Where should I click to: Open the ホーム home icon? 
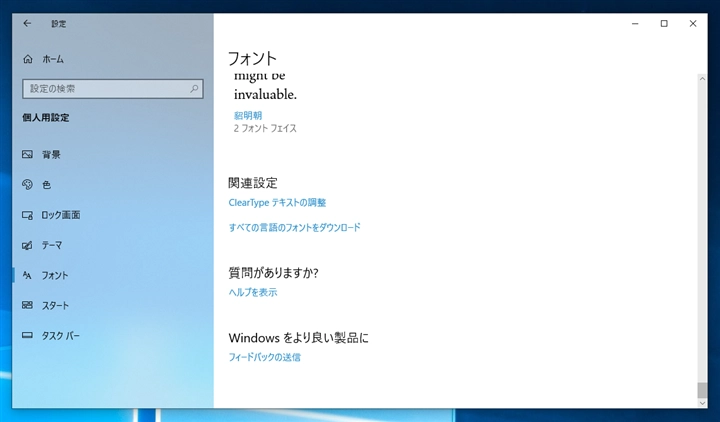pos(28,59)
